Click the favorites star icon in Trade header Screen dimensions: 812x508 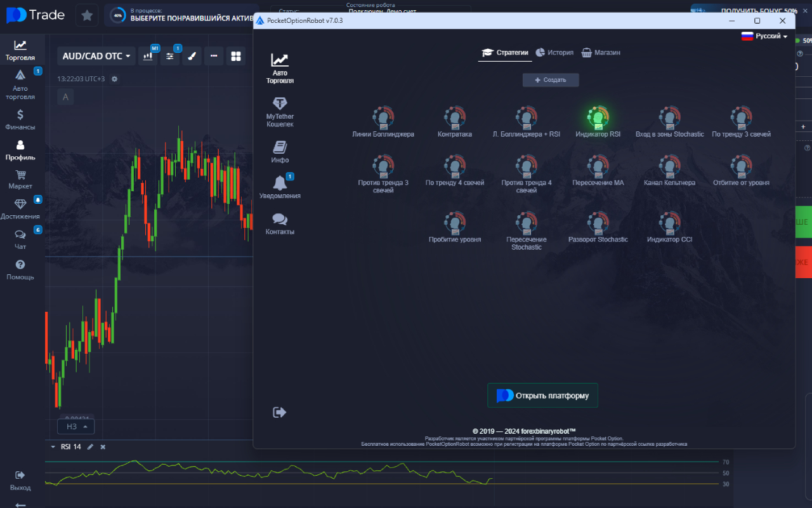click(87, 15)
